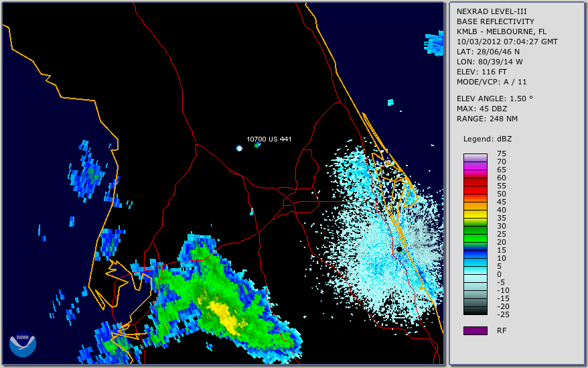Click the purple RF color swatch
The image size is (588, 368).
[475, 330]
